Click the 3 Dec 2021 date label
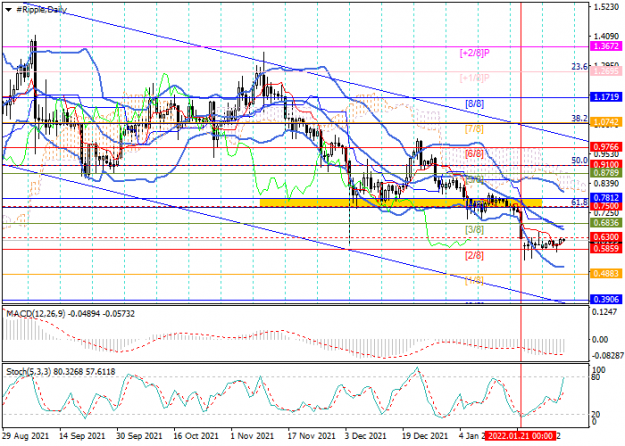This screenshot has width=625, height=446. pos(366,436)
